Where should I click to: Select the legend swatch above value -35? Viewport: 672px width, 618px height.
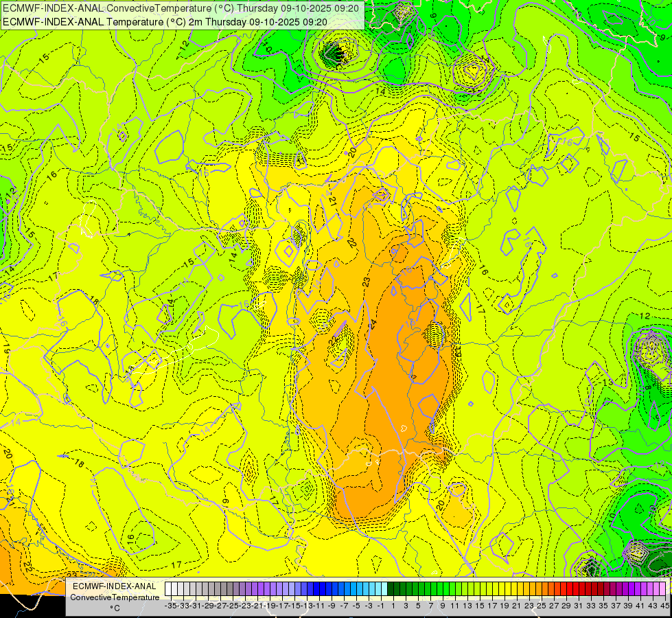coord(168,589)
